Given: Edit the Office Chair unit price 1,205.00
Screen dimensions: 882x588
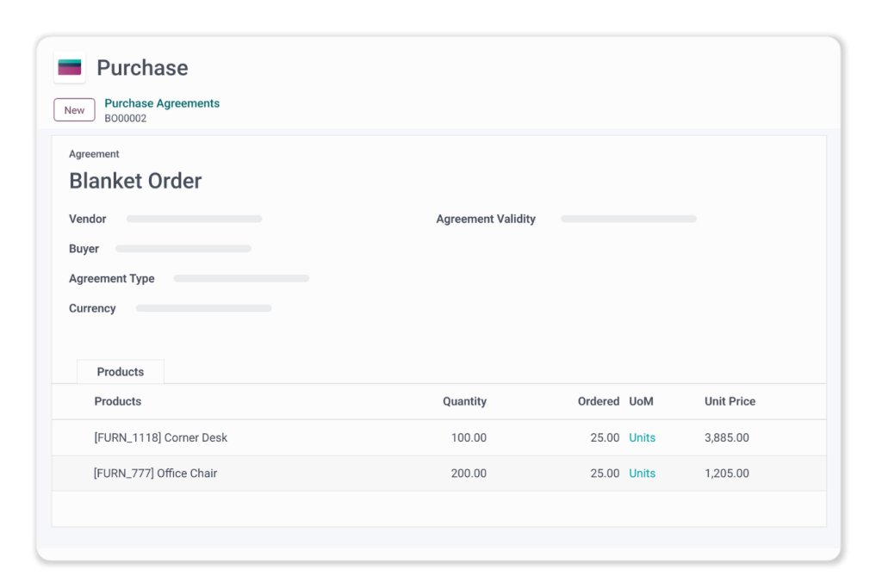Looking at the screenshot, I should 726,473.
